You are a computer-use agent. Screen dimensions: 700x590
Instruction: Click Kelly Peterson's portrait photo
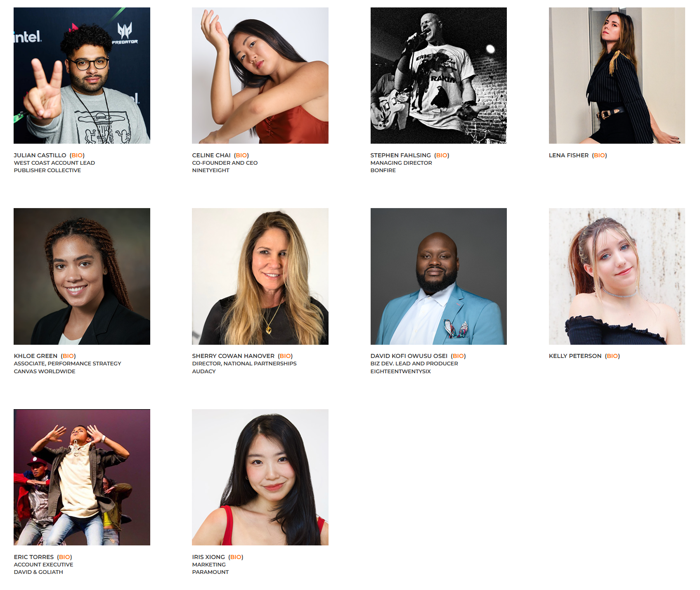point(617,276)
